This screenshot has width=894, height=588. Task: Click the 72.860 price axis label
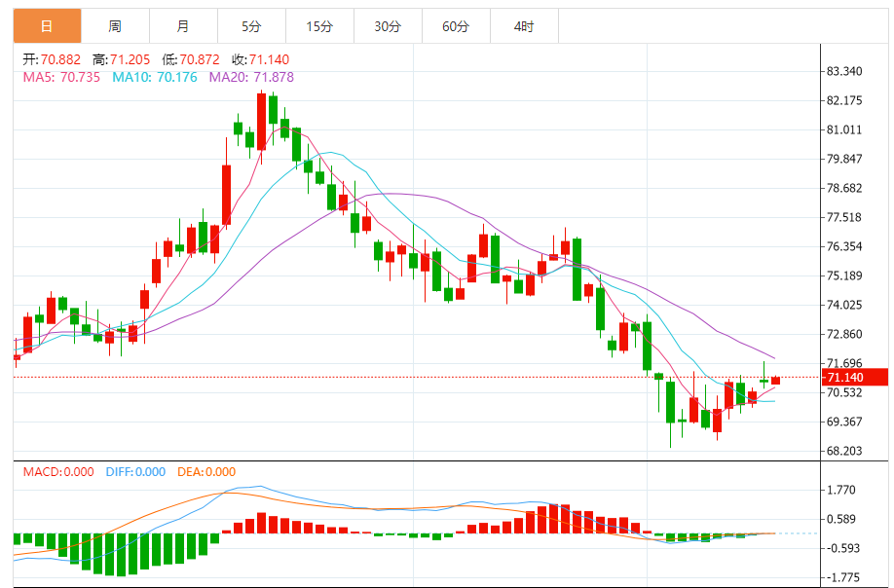click(x=844, y=334)
